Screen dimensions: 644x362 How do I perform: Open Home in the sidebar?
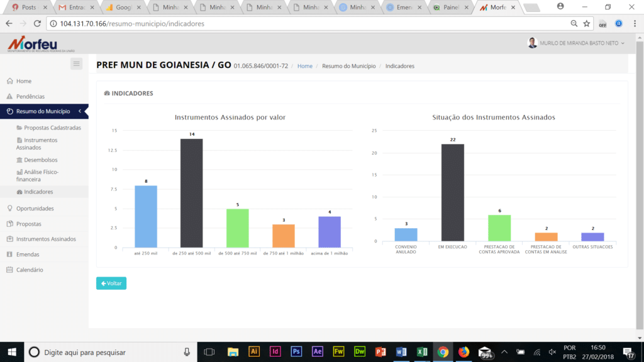click(24, 81)
